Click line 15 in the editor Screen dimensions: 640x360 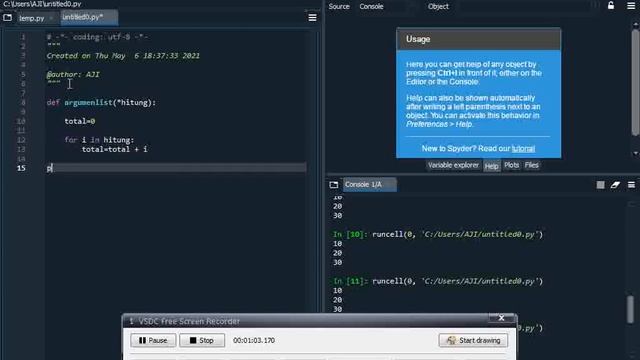pos(176,168)
